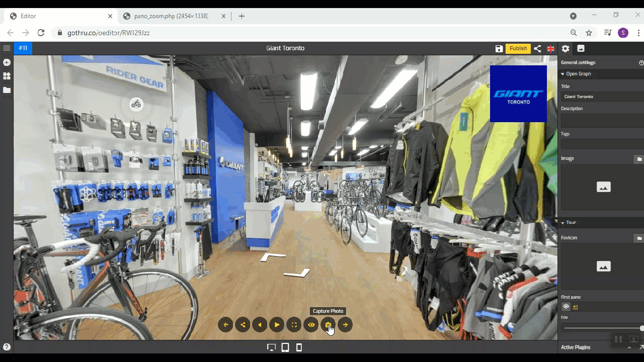Switch to the Editor browser tab

[x=61, y=16]
